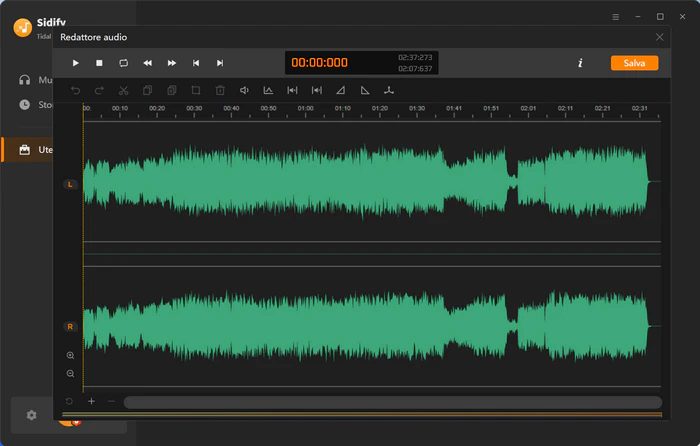The width and height of the screenshot is (700, 446).
Task: Maximize the Sidify window
Action: [660, 17]
